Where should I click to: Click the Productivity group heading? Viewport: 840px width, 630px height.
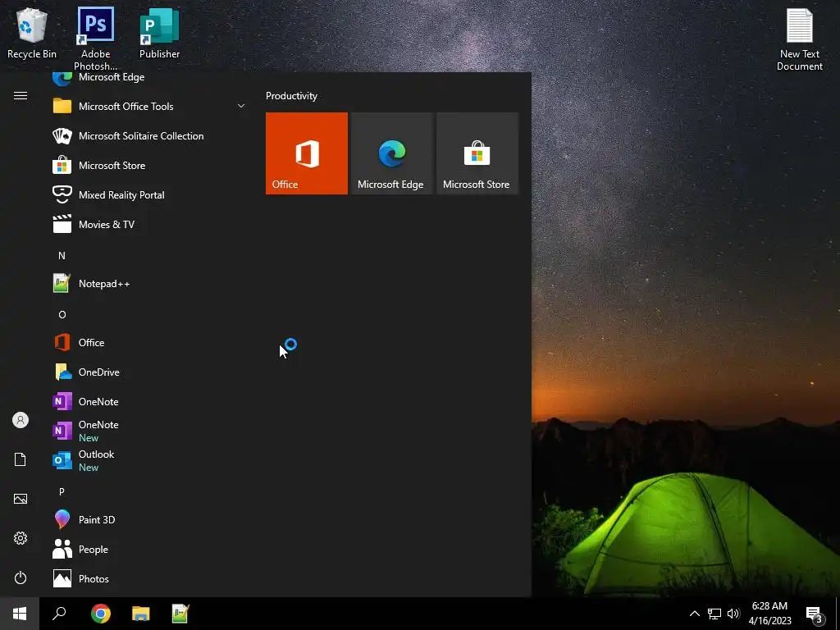[291, 96]
